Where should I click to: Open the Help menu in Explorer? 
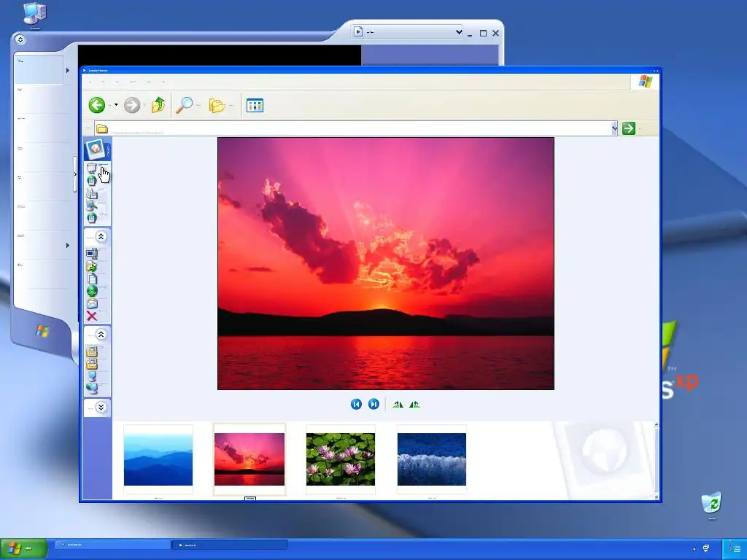click(x=163, y=82)
